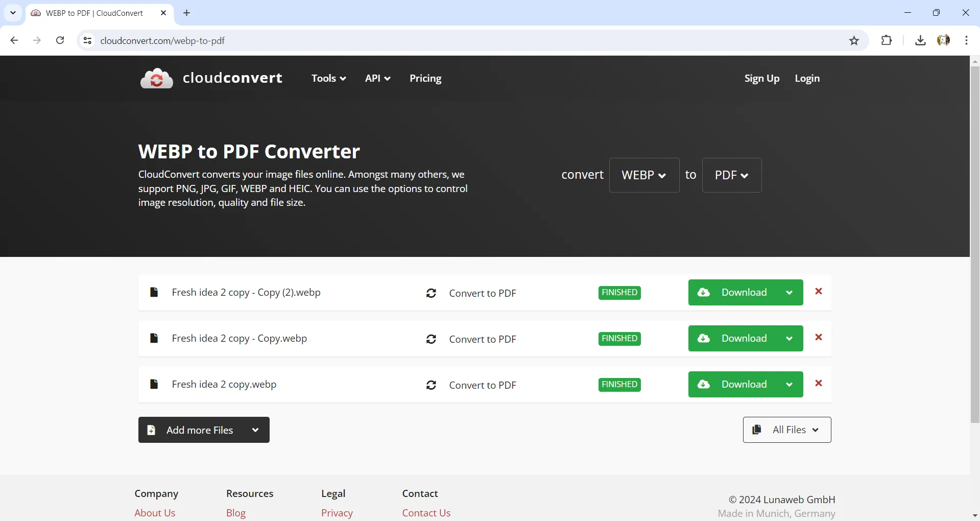Expand download options for Copy.webp

(790, 338)
